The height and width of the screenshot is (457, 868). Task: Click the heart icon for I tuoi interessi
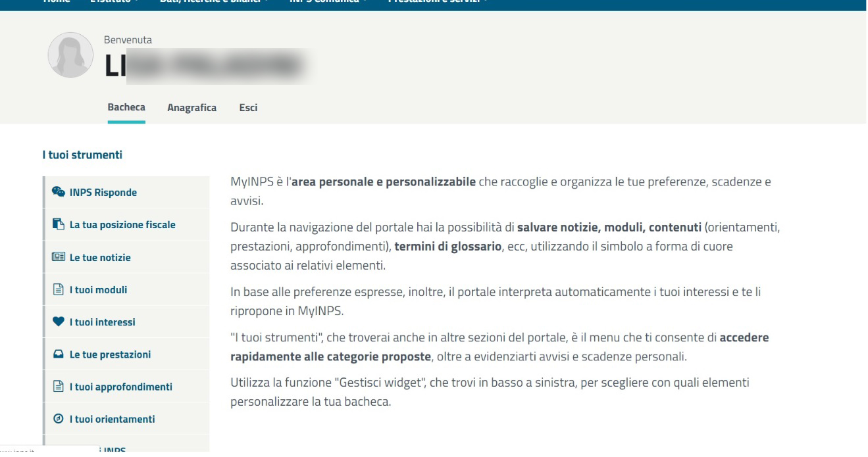[58, 322]
